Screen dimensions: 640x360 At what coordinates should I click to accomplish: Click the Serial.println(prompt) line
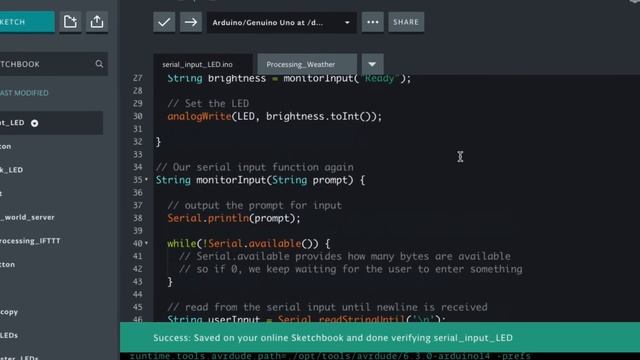234,218
